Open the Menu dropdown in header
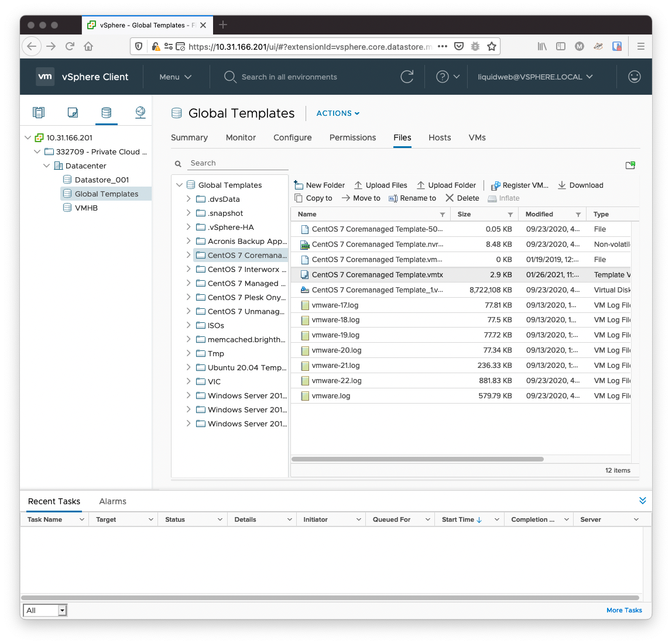 pos(176,77)
